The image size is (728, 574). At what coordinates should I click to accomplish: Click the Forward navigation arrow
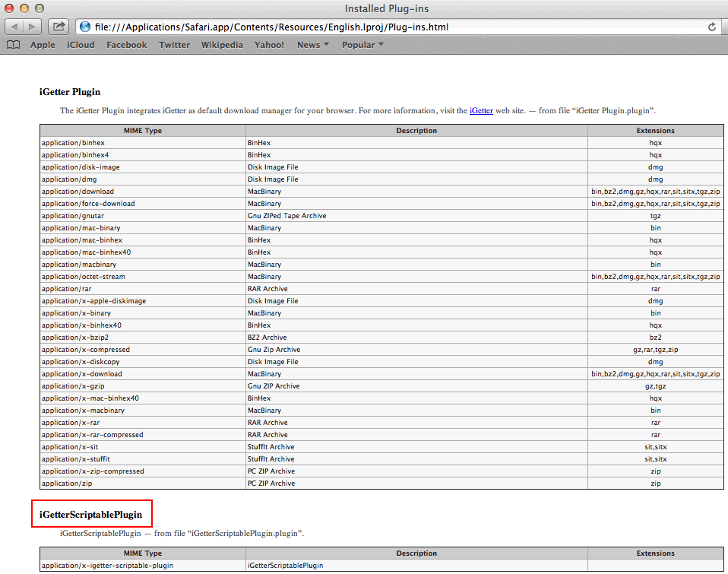point(33,27)
